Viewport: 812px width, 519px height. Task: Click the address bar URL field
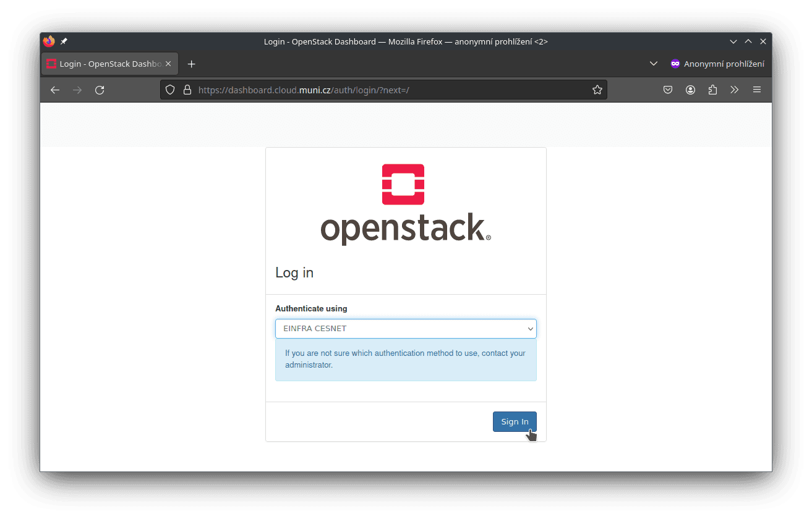[383, 90]
